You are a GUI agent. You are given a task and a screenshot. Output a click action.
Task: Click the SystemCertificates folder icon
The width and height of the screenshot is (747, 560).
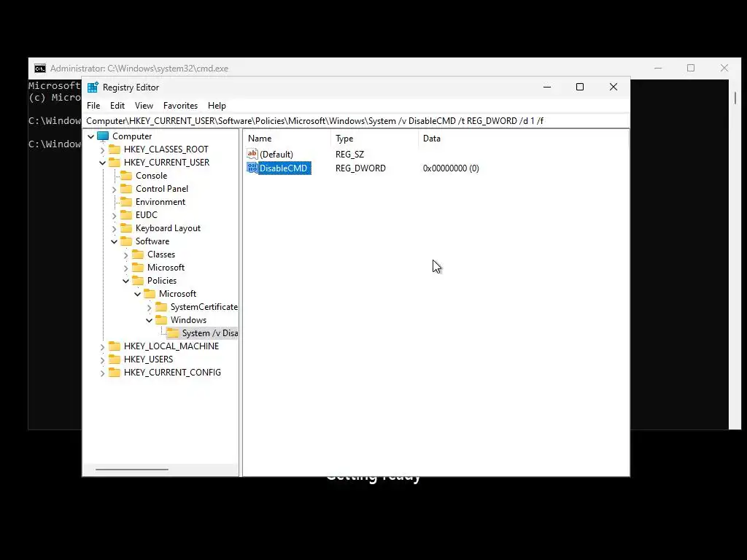click(161, 307)
